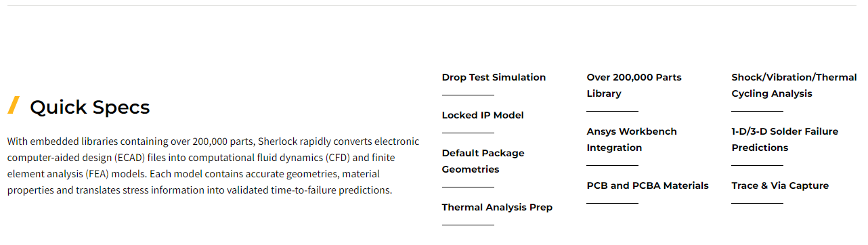This screenshot has height=245, width=868.
Task: Click the yellow slash icon beside Quick Specs
Action: [14, 106]
